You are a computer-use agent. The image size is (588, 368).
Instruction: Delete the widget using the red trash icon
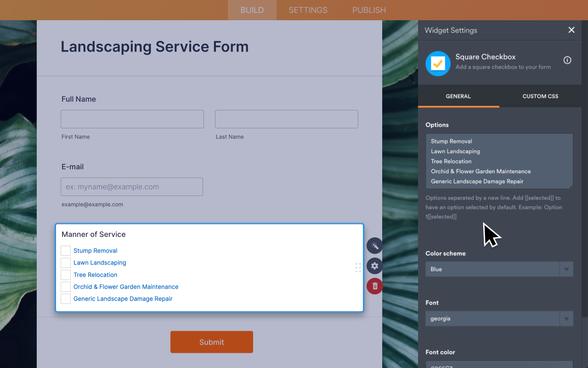point(374,286)
